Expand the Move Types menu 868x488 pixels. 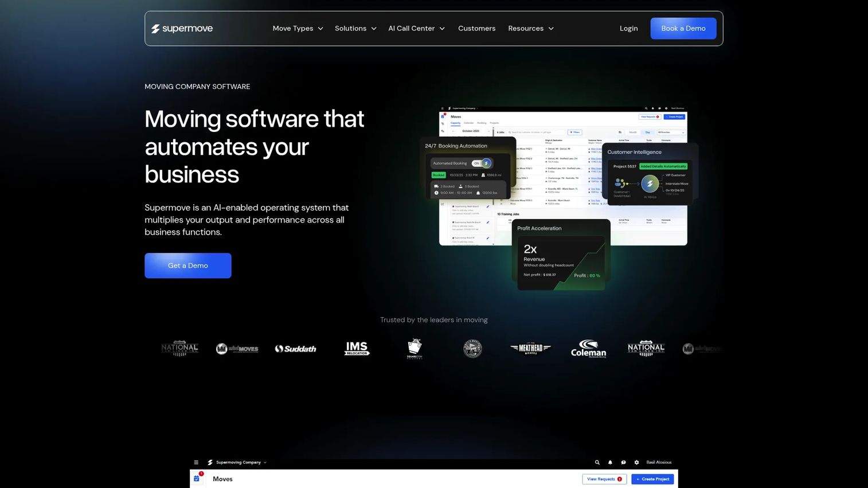[298, 29]
